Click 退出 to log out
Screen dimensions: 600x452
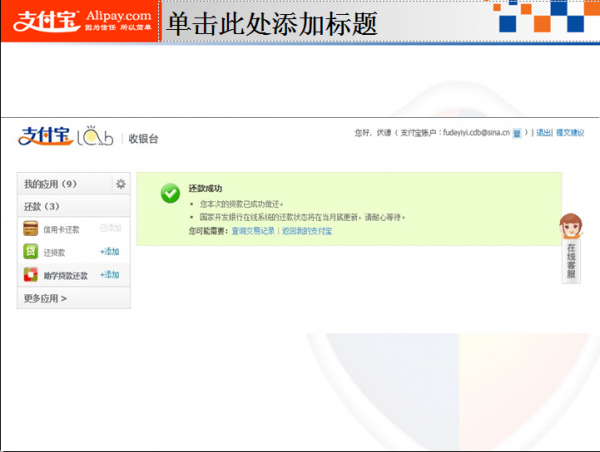click(544, 132)
